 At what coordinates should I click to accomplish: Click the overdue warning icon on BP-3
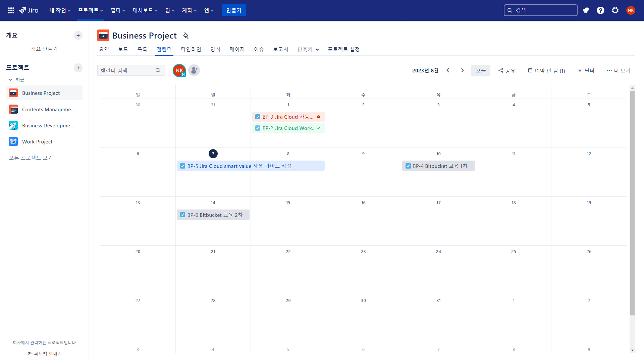319,117
